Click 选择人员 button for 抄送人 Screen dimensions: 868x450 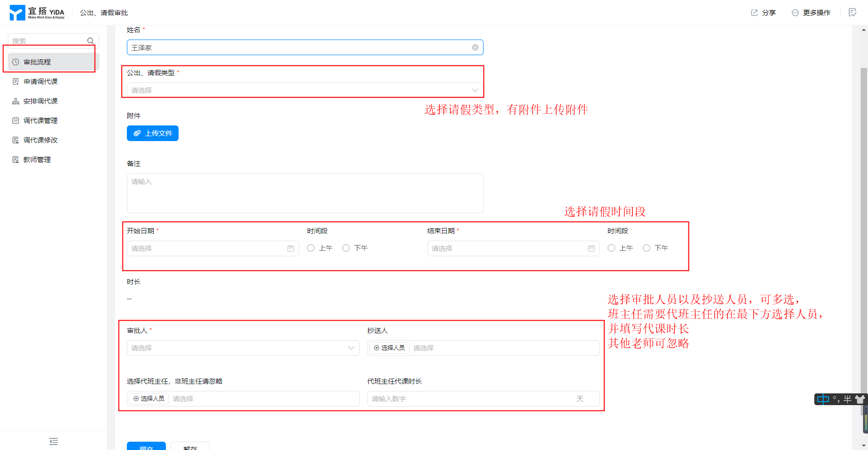point(389,348)
